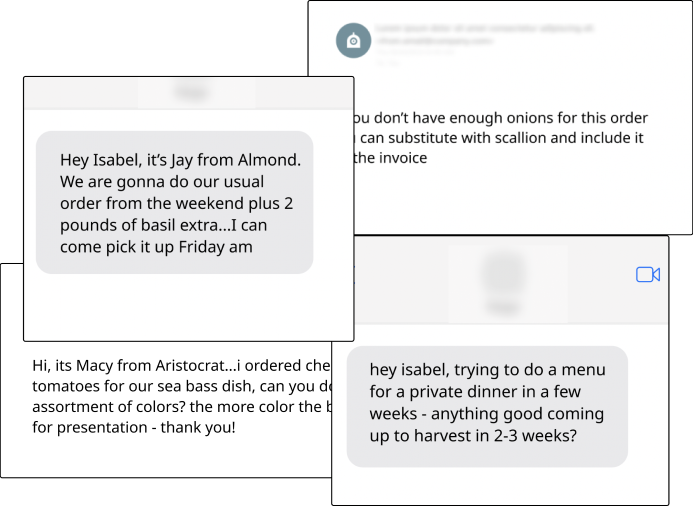Click Macy from Aristocrat's message text

pyautogui.click(x=181, y=396)
